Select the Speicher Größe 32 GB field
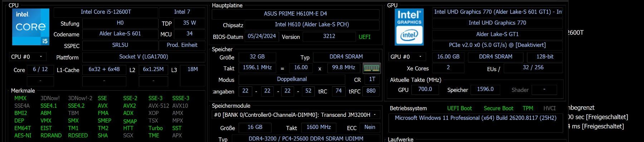This screenshot has height=142, width=644. tap(257, 57)
